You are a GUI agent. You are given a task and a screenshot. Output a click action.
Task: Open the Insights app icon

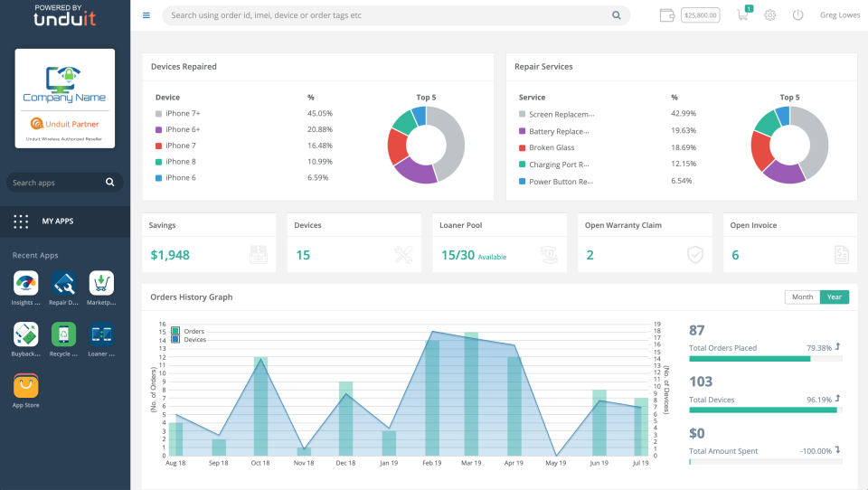[26, 284]
